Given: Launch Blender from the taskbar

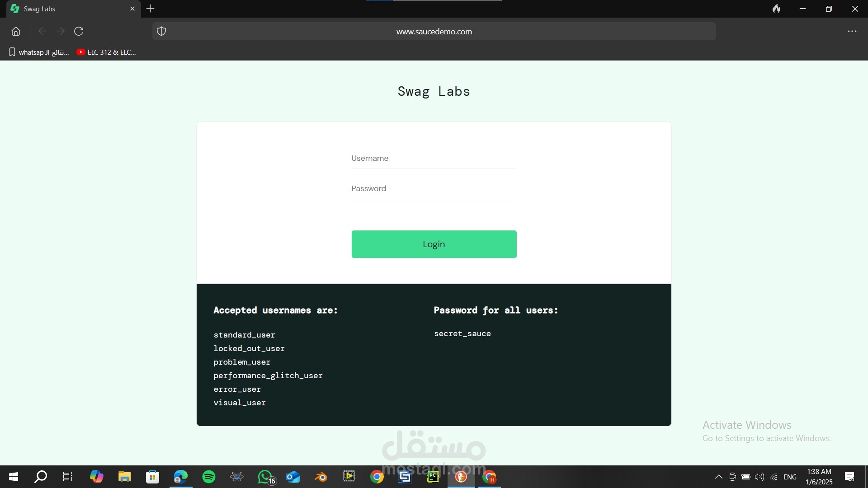Looking at the screenshot, I should (321, 477).
